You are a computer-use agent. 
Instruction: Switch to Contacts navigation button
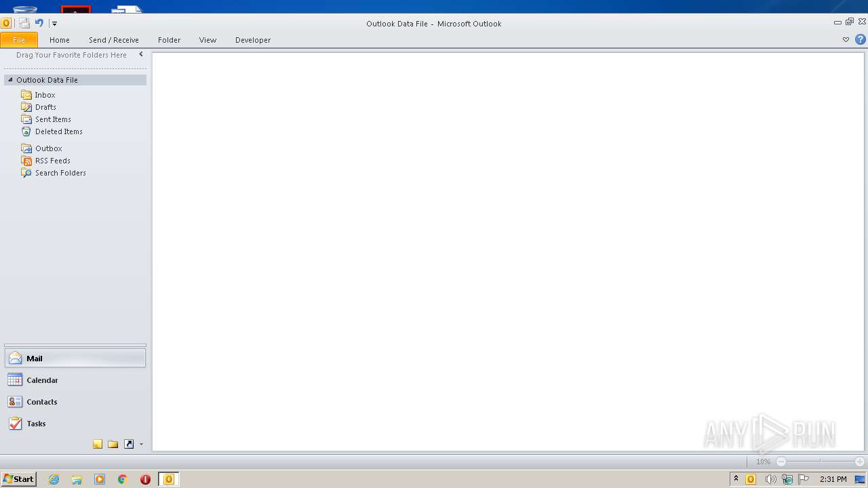tap(75, 402)
